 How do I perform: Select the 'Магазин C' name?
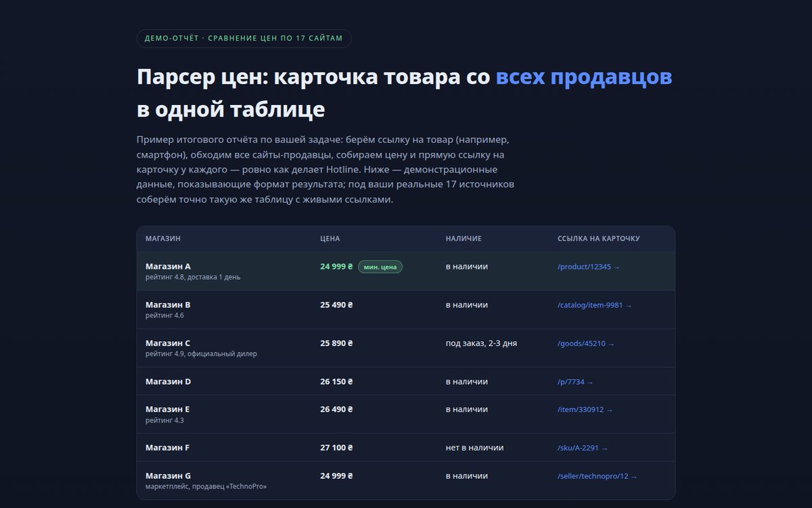pos(168,343)
